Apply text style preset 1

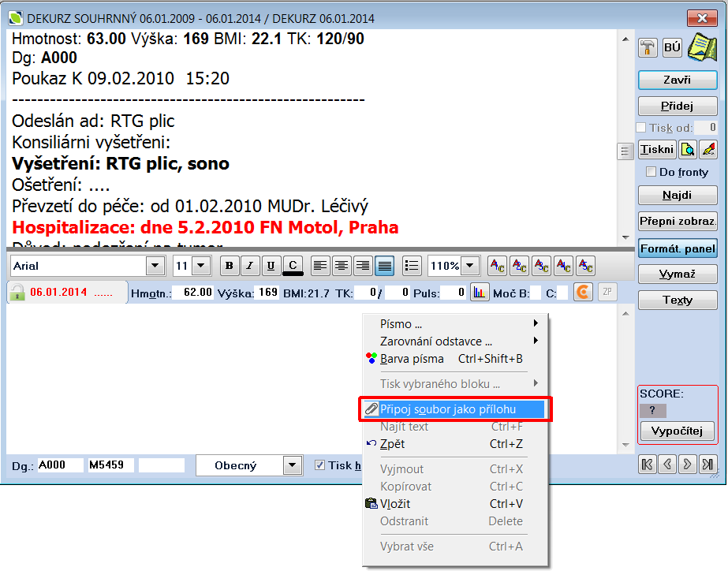(497, 266)
